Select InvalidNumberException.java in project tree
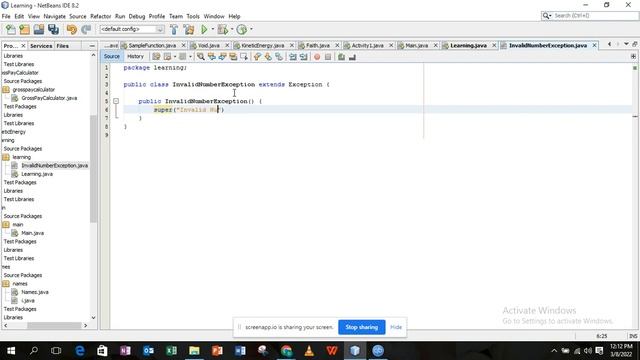 pos(54,165)
